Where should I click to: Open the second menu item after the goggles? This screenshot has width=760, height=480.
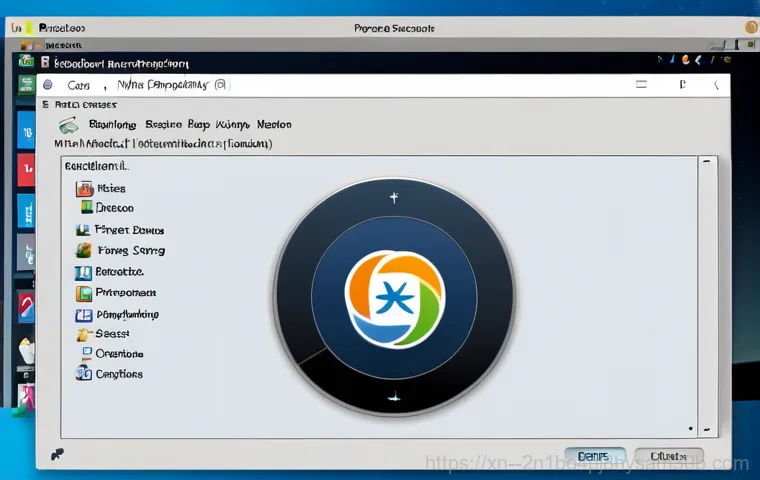coord(164,125)
